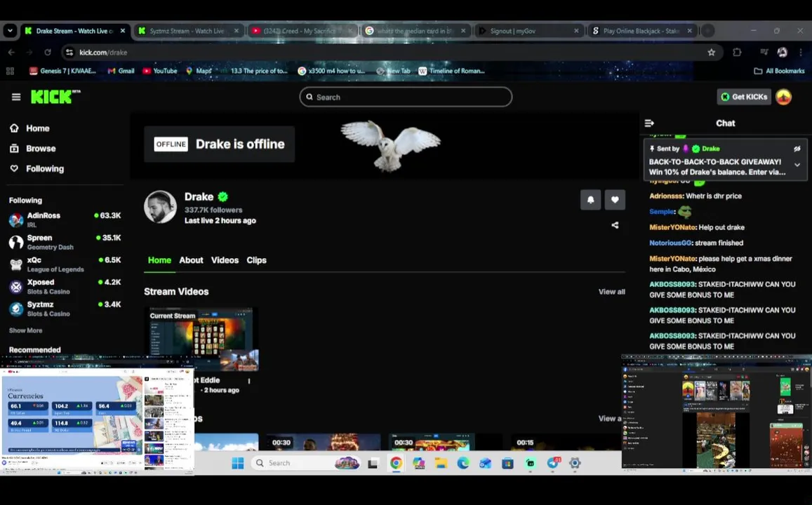Switch to the About tab
The image size is (812, 505).
(x=191, y=260)
